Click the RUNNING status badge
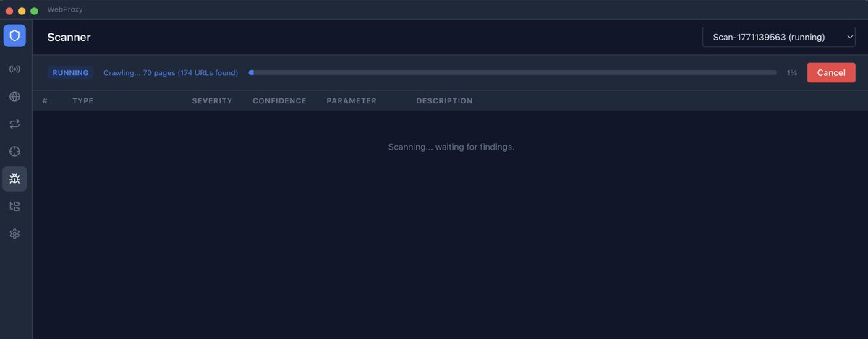 click(x=70, y=73)
